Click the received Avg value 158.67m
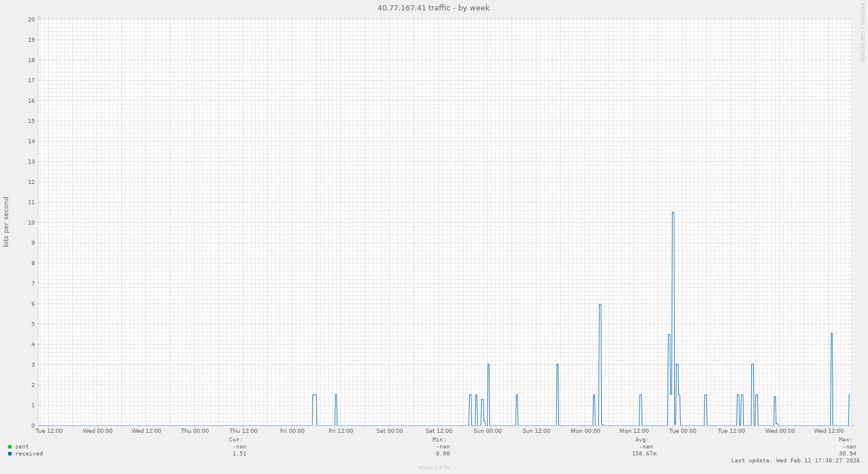Image resolution: width=868 pixels, height=474 pixels. pos(644,454)
